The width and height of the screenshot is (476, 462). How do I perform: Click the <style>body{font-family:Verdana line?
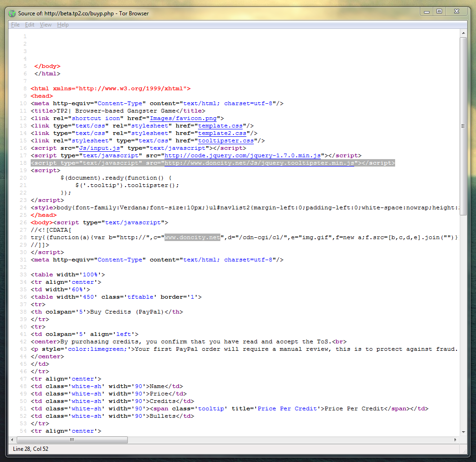[x=245, y=208]
